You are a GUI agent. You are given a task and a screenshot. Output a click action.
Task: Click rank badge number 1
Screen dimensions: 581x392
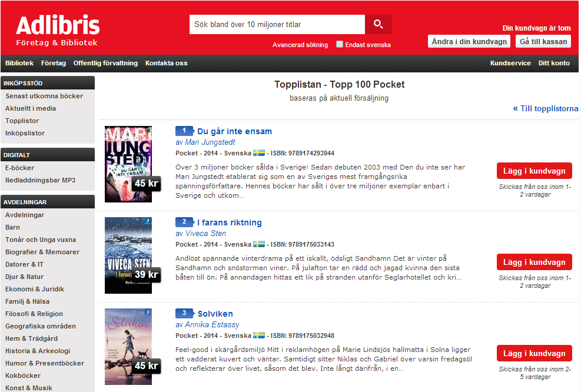[185, 131]
